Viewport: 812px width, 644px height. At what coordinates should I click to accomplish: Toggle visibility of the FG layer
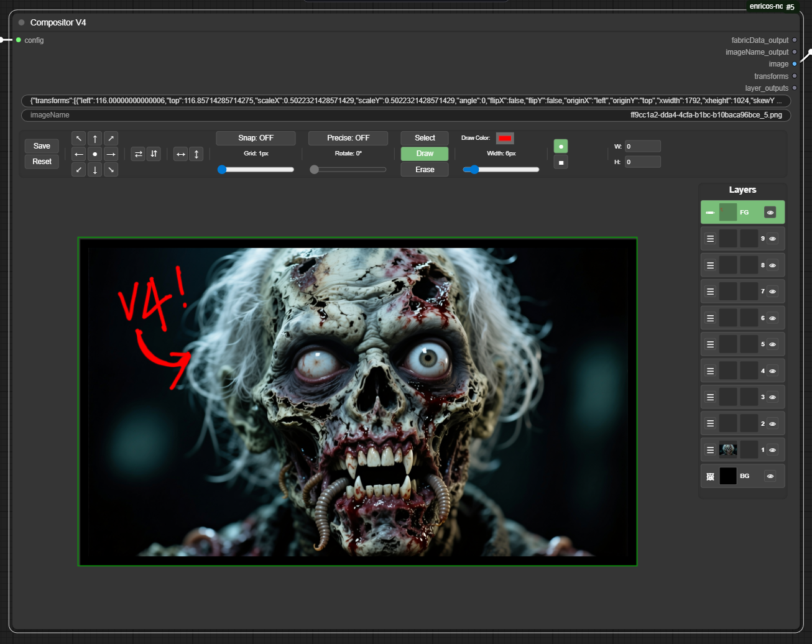[770, 213]
